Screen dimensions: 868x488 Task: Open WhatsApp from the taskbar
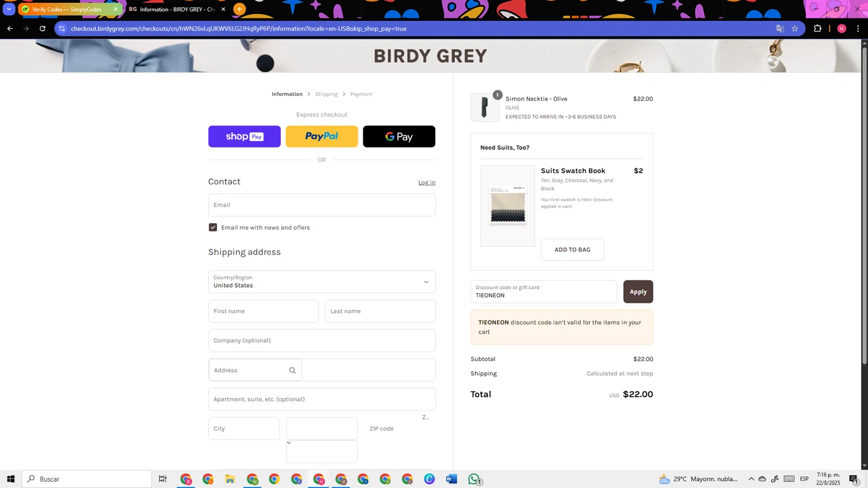(x=474, y=479)
